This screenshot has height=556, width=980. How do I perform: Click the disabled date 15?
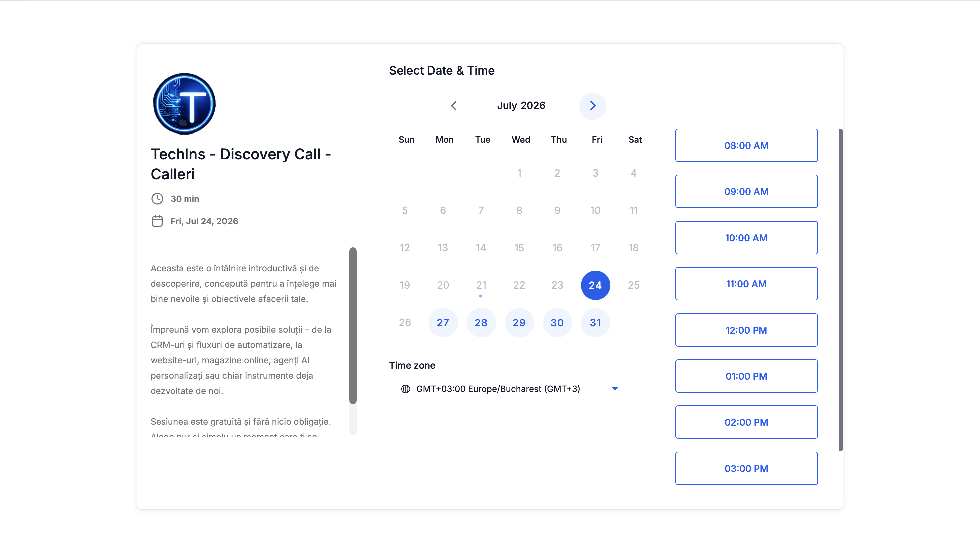coord(519,248)
